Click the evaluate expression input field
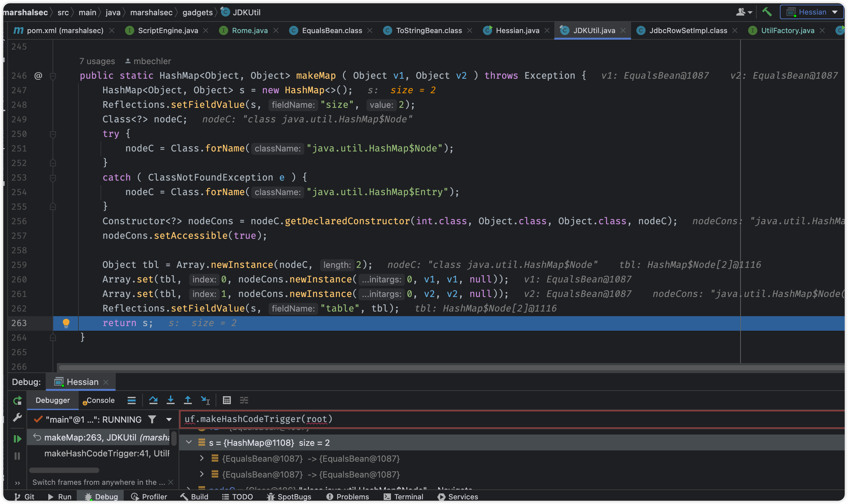 512,419
